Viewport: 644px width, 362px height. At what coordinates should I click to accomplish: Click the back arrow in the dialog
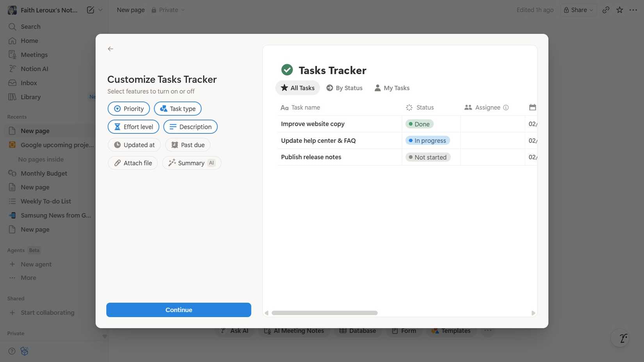[x=110, y=49]
